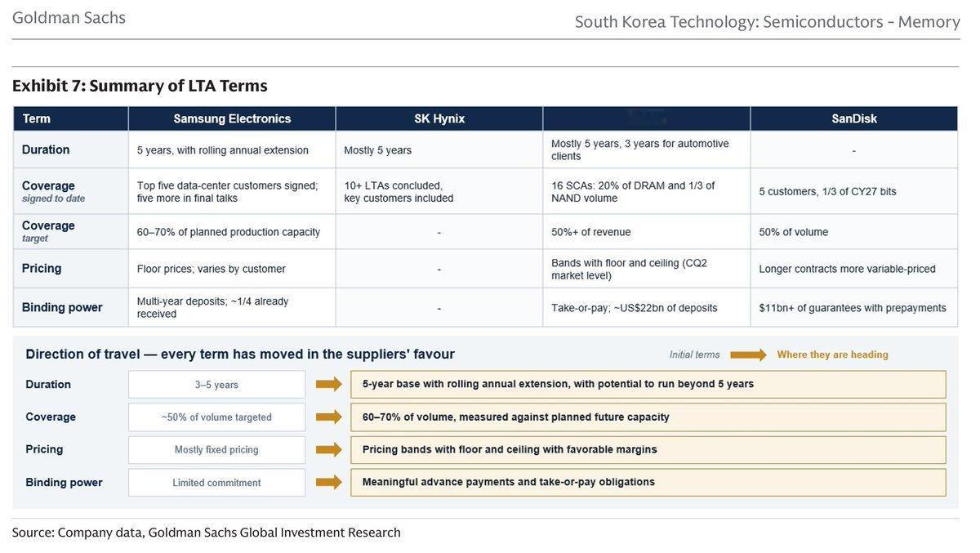The height and width of the screenshot is (553, 980).
Task: Click the orange arrow beside 'Mostly fixed pricing'
Action: (x=329, y=449)
